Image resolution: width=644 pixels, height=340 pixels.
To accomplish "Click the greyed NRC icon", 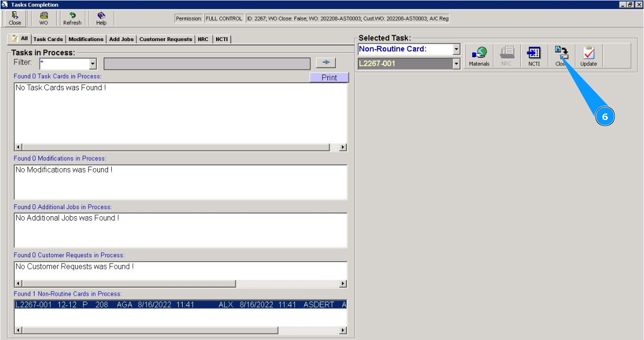I will pos(506,56).
